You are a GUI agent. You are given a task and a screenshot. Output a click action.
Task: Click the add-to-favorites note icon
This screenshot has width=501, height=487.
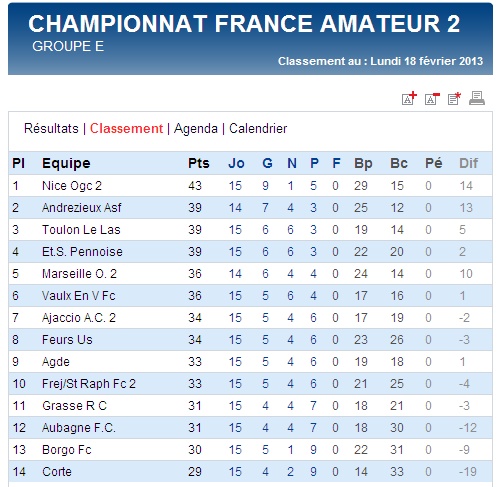click(454, 98)
